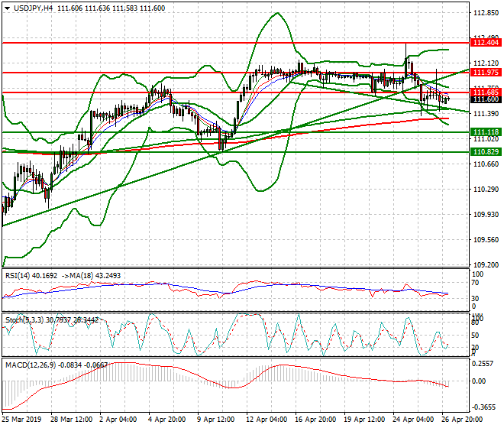Viewport: 504px width, 428px height.
Task: Click the 24 Apr 04:00 time label
Action: pyautogui.click(x=413, y=420)
